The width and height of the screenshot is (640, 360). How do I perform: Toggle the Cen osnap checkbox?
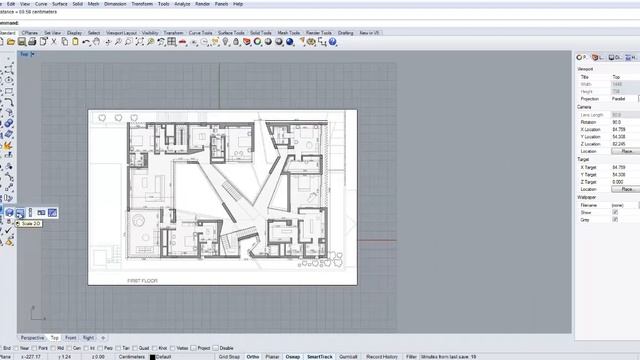pos(69,348)
